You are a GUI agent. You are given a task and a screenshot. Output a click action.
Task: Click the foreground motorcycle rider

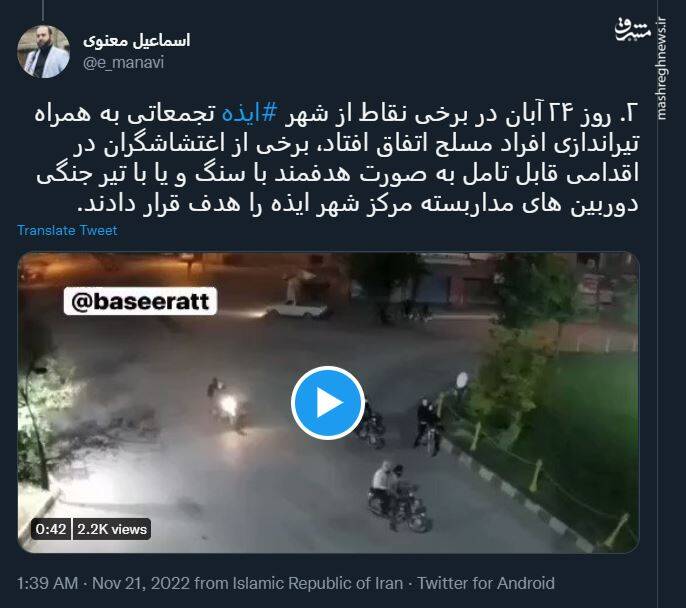(397, 497)
